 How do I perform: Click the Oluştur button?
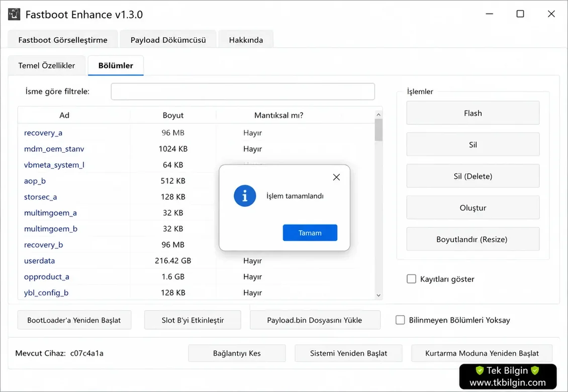pos(472,208)
